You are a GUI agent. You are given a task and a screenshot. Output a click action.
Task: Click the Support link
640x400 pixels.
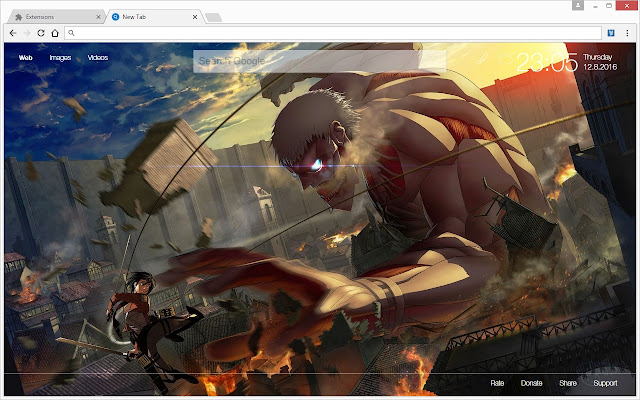click(x=605, y=383)
